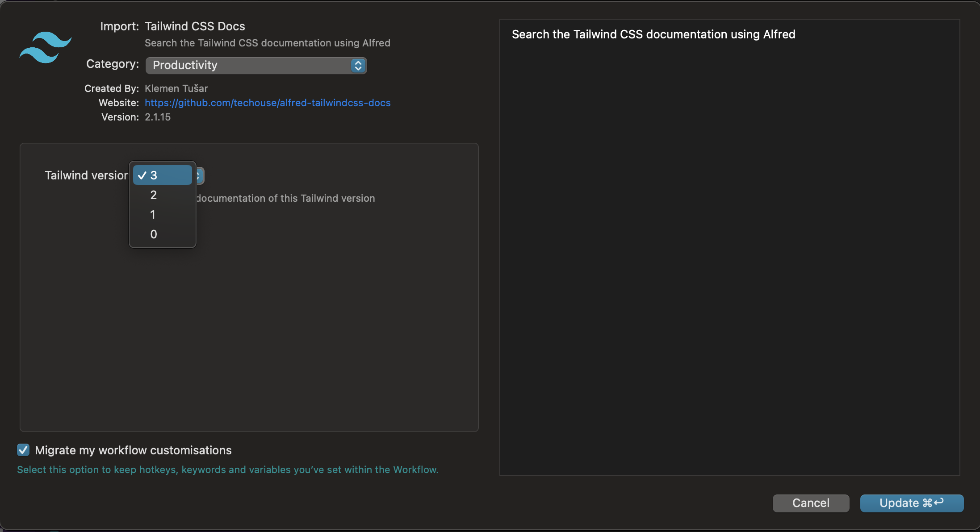
Task: Click the version number 2.1.15
Action: pos(158,117)
